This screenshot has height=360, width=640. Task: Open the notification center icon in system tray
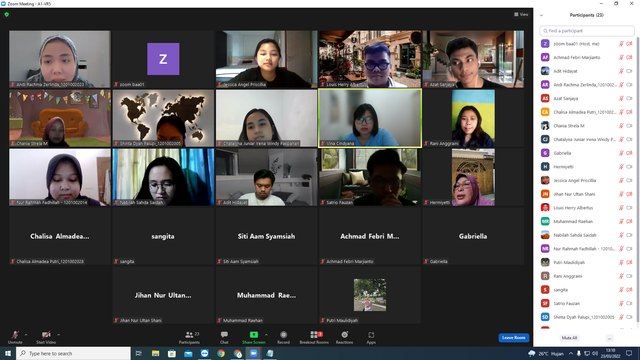629,353
